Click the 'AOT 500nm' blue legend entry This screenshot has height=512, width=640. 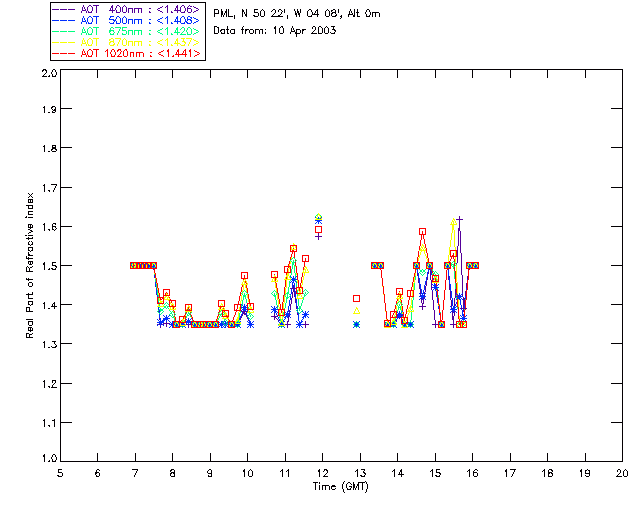(127, 20)
